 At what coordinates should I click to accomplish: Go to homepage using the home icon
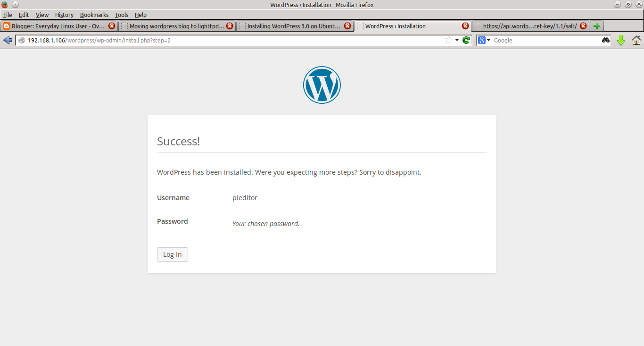tap(636, 40)
